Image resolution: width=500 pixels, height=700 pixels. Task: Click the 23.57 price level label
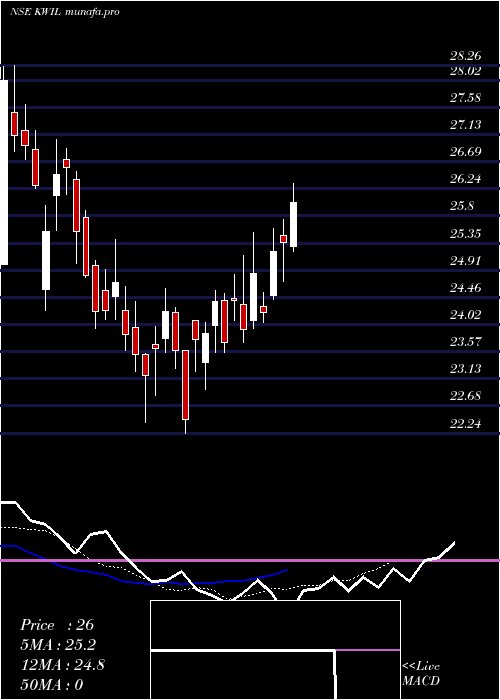(x=465, y=342)
